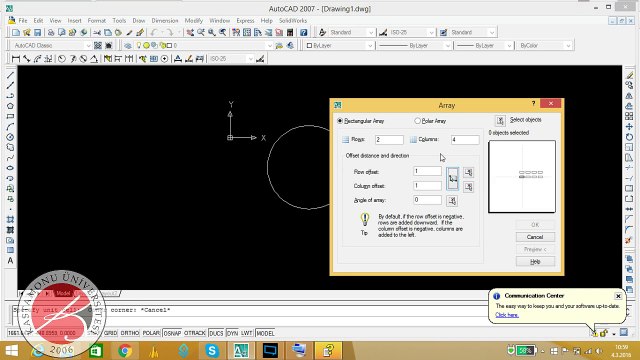
Task: Click the Fillet tool in Modify toolbar
Action: coord(629,229)
